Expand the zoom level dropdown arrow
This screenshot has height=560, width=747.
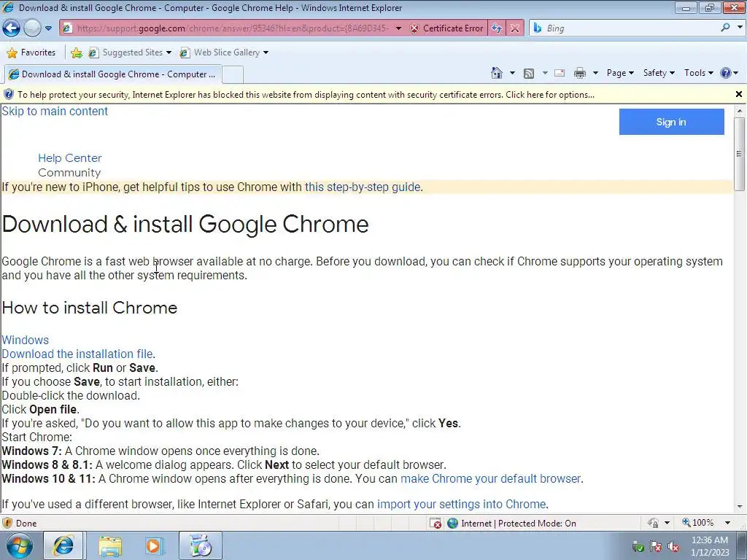pyautogui.click(x=727, y=523)
